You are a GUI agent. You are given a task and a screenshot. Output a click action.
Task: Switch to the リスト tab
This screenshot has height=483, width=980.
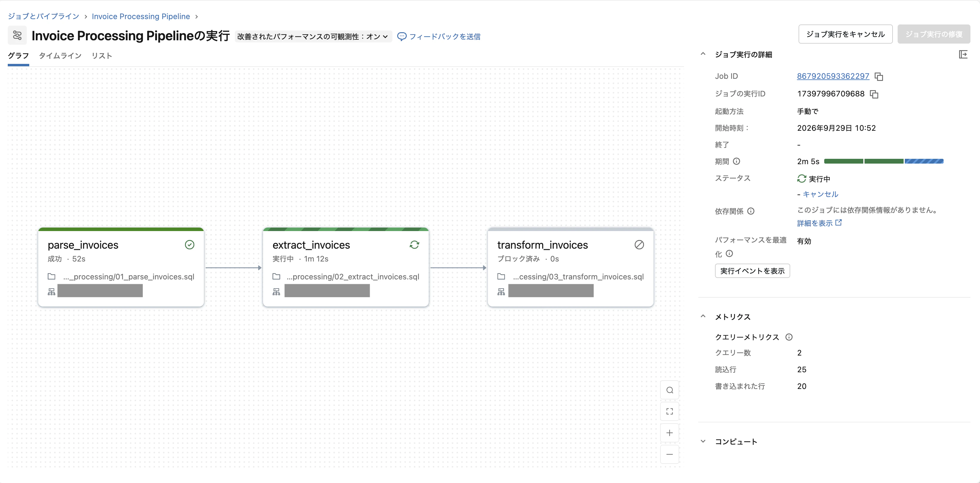[x=101, y=56]
